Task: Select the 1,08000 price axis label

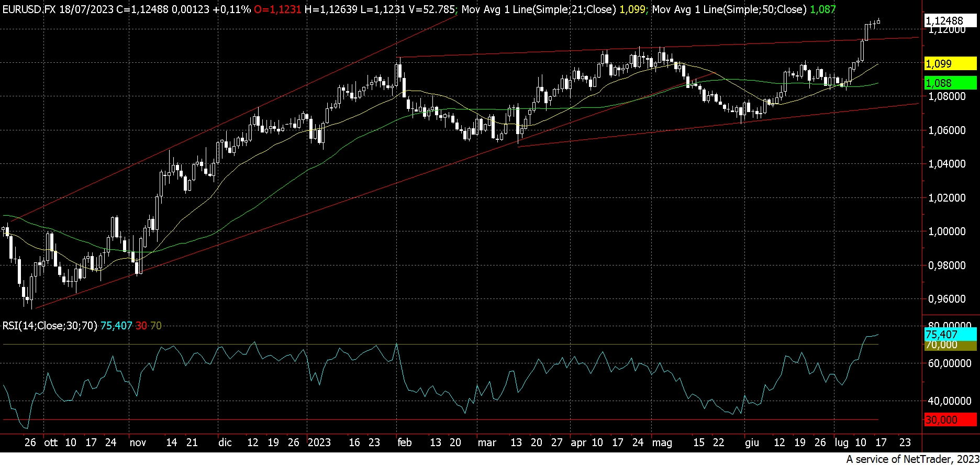Action: click(x=946, y=96)
